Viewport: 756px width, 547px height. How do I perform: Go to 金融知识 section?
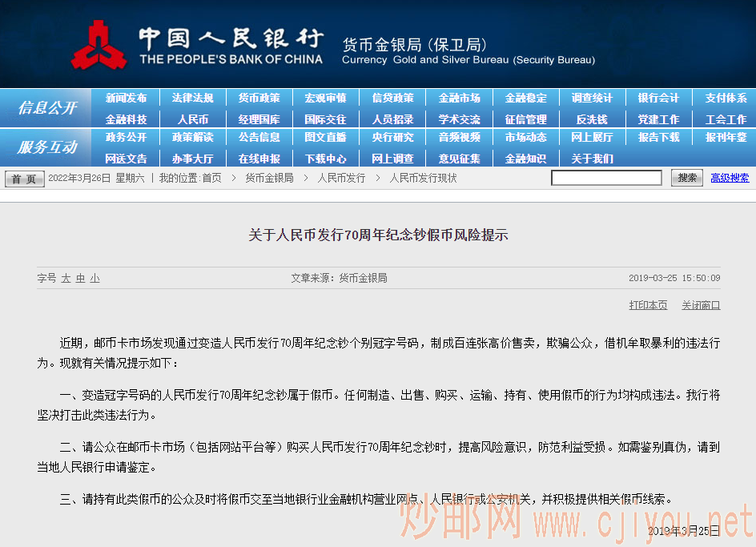[525, 159]
